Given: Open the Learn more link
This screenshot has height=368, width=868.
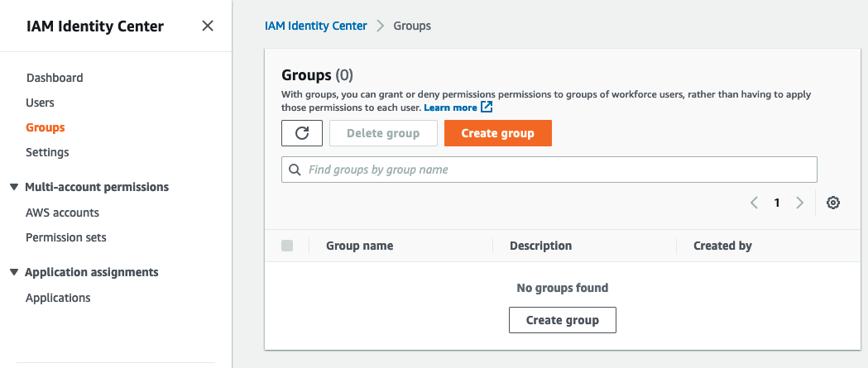Looking at the screenshot, I should point(451,108).
